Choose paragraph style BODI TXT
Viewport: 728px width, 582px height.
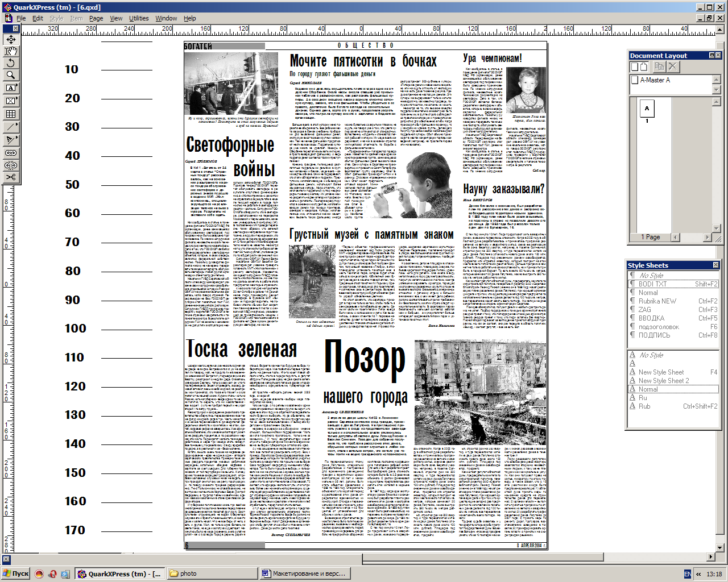674,284
